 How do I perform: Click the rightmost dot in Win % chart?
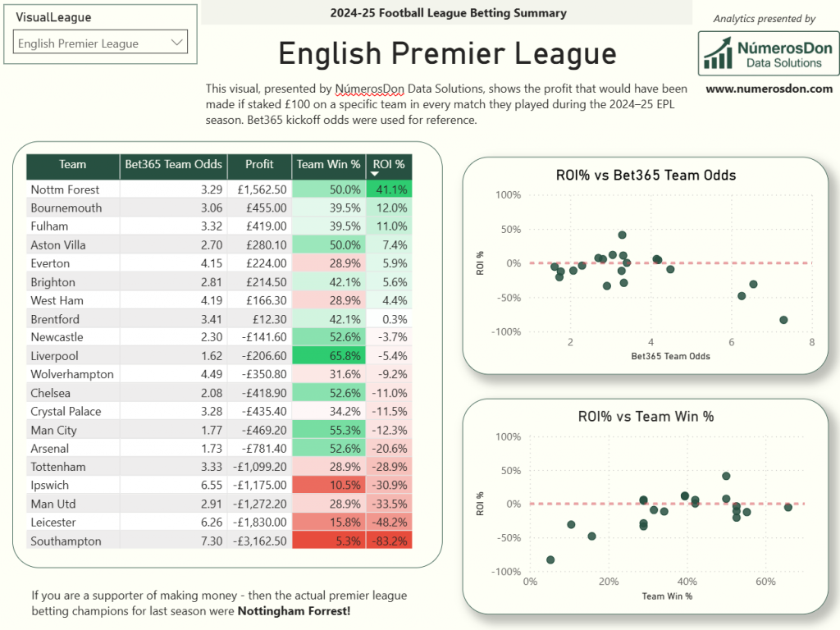788,508
